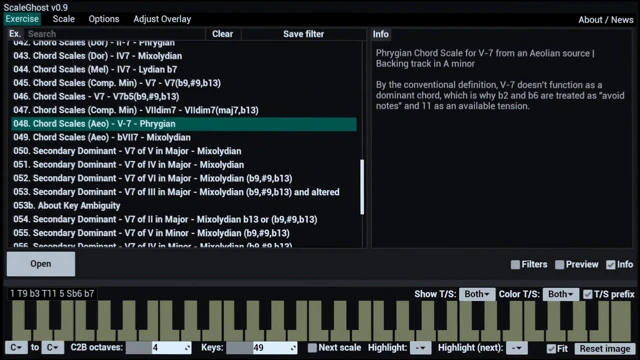The image size is (640, 360).
Task: Clear the exercise search filter
Action: click(x=222, y=34)
